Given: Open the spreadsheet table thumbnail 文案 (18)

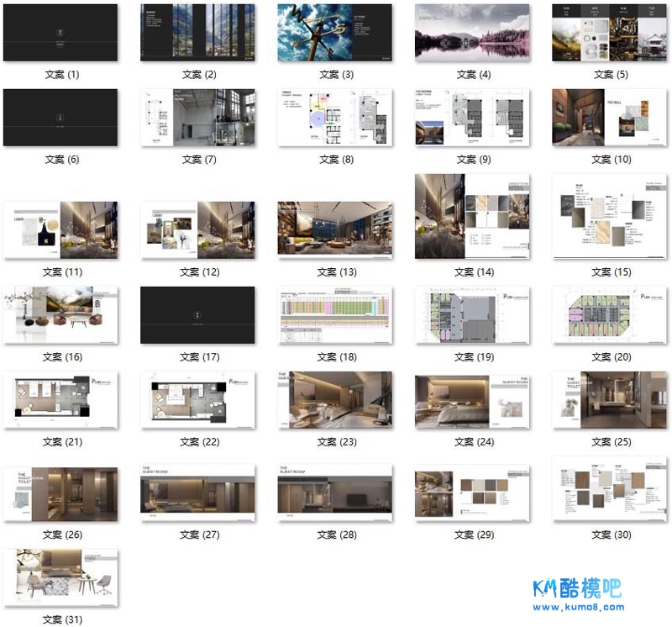Looking at the screenshot, I should click(335, 314).
